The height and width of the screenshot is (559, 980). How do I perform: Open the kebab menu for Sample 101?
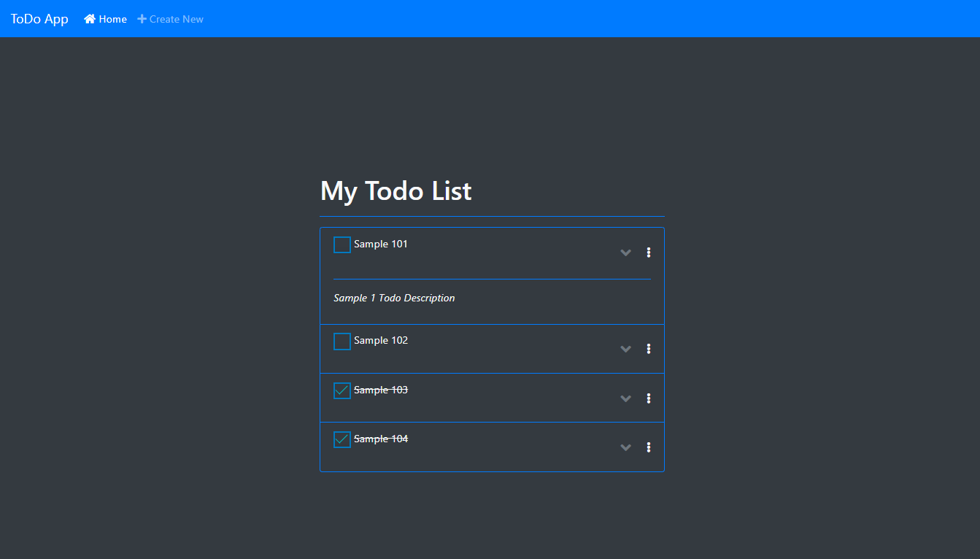649,252
